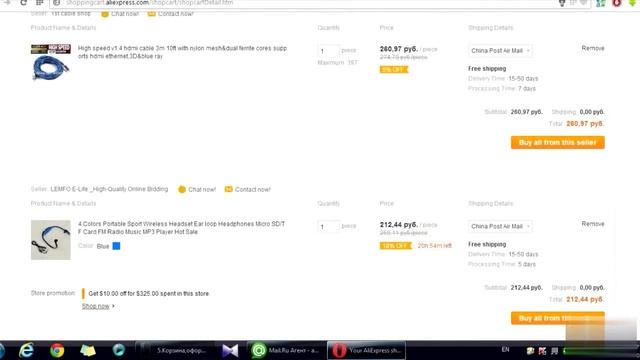
Task: Click the Blue color swatch of the headset
Action: coord(116,246)
